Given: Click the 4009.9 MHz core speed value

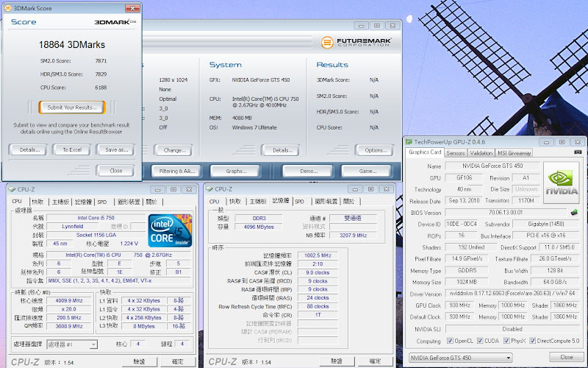Looking at the screenshot, I should 68,300.
